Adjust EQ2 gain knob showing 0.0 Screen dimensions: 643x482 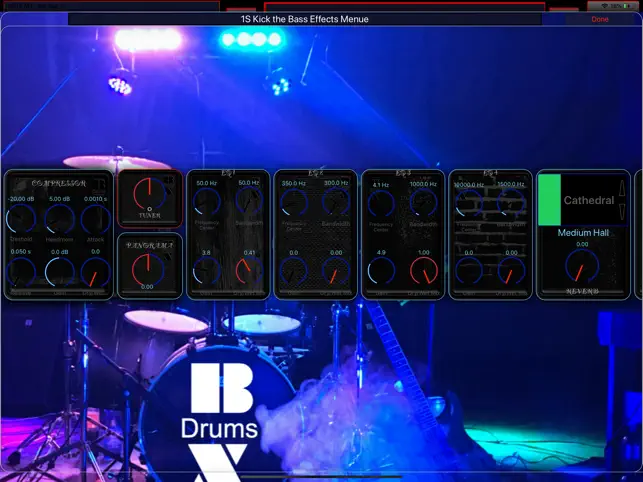[x=294, y=271]
